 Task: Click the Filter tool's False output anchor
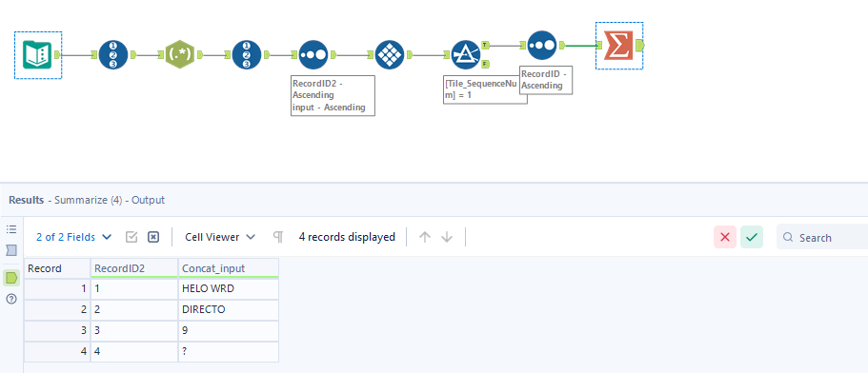click(485, 64)
